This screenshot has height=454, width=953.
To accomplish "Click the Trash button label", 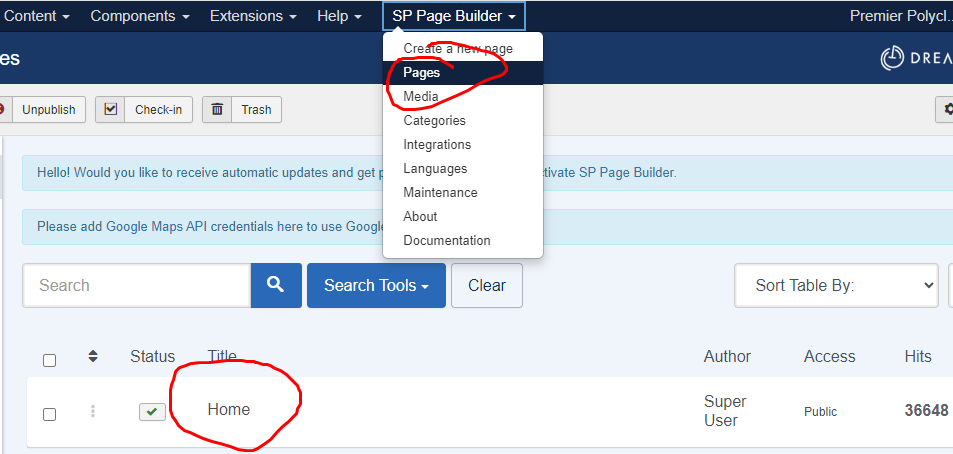I will click(x=256, y=110).
